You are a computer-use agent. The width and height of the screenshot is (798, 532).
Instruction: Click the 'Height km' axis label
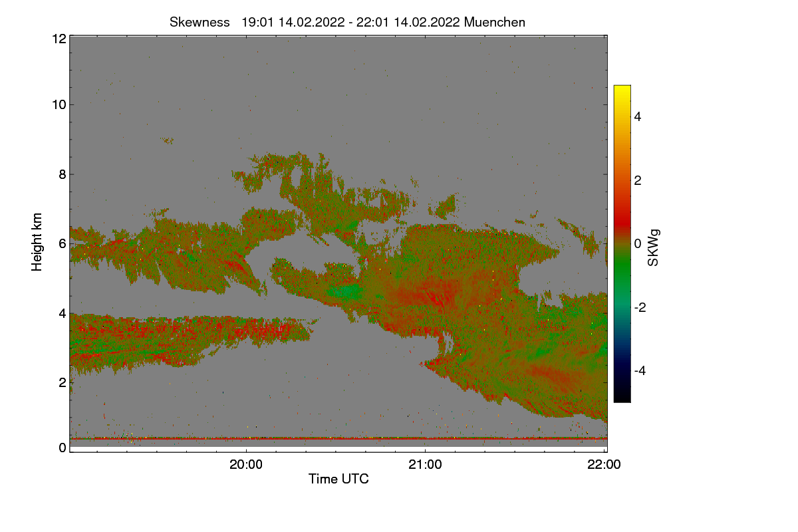click(37, 242)
